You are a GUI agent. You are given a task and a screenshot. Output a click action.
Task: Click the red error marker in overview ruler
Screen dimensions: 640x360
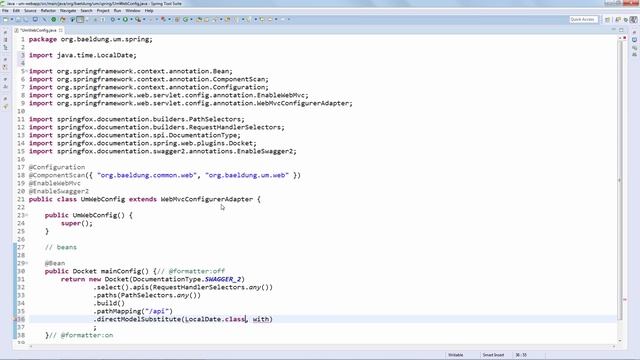pyautogui.click(x=624, y=300)
